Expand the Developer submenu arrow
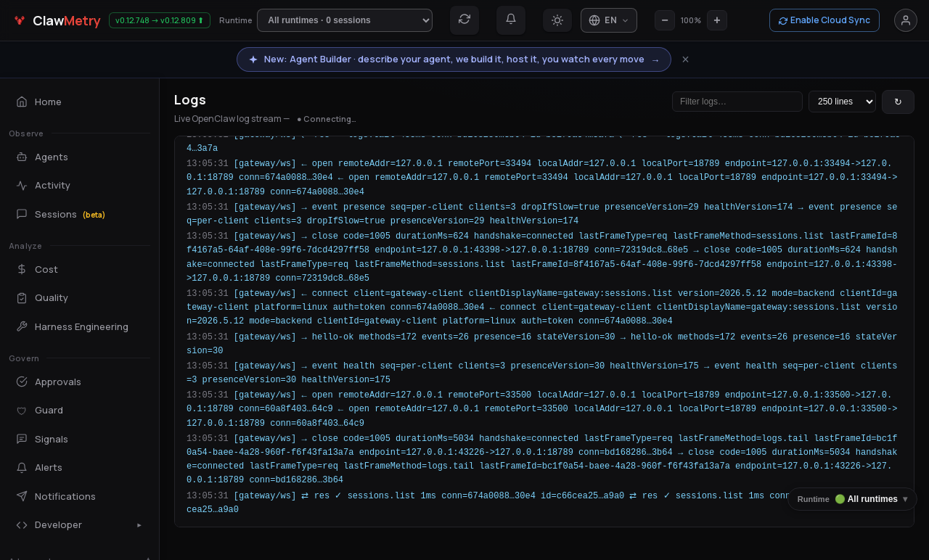Viewport: 929px width, 560px height. (139, 524)
